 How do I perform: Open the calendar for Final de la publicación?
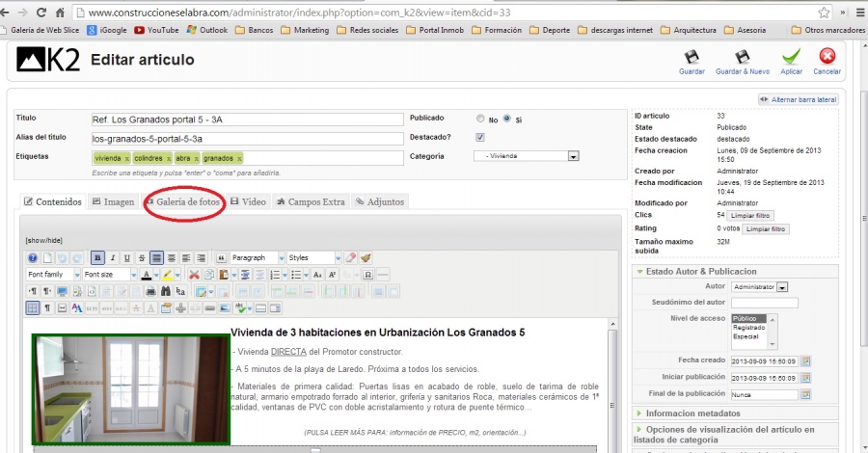[805, 394]
